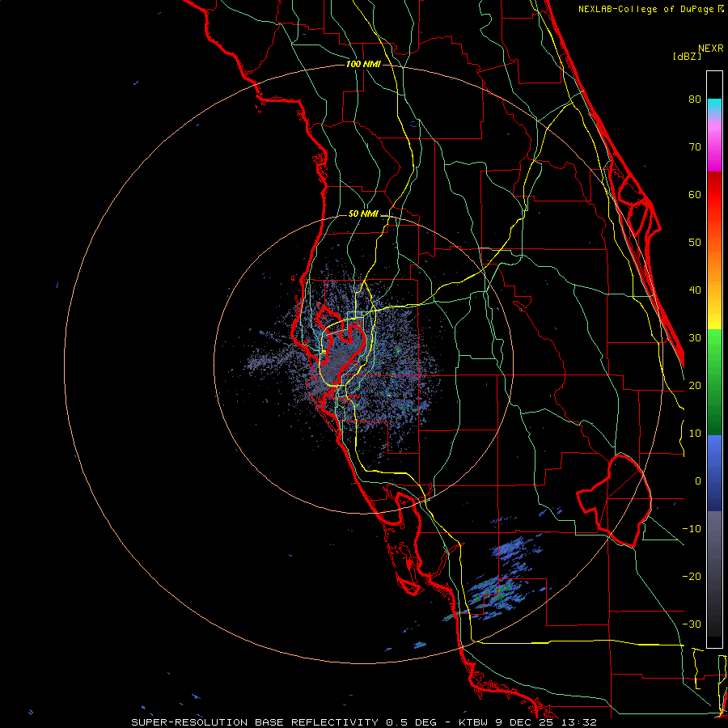Click the 20 dBZ value on color scale

pos(695,386)
